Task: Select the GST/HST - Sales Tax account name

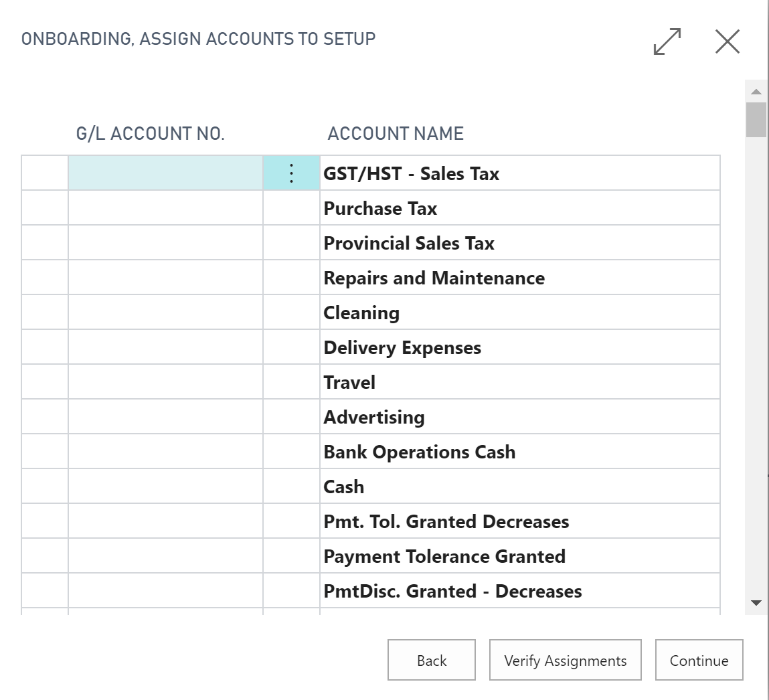Action: coord(411,173)
